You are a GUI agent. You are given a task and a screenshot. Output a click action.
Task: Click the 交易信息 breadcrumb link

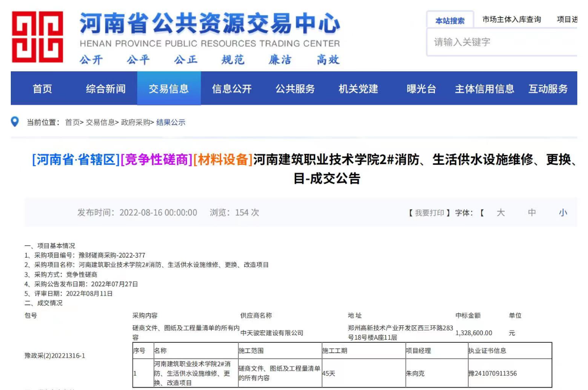point(100,122)
